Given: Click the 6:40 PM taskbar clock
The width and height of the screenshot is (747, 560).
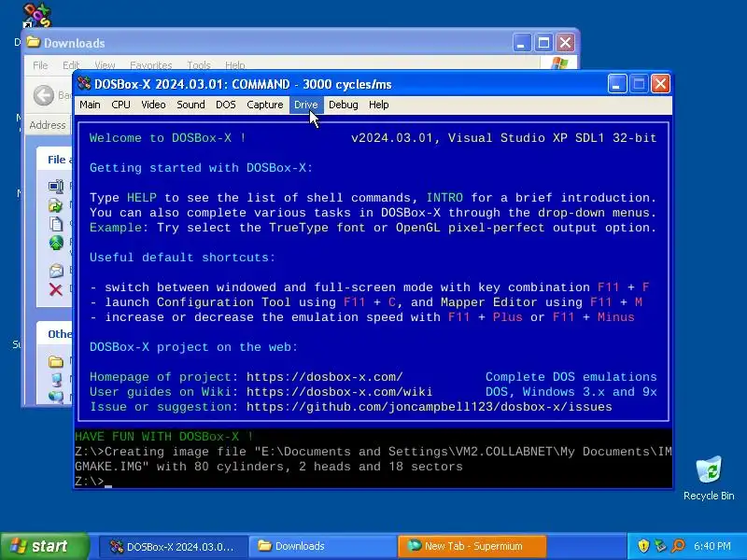Looking at the screenshot, I should tap(712, 546).
